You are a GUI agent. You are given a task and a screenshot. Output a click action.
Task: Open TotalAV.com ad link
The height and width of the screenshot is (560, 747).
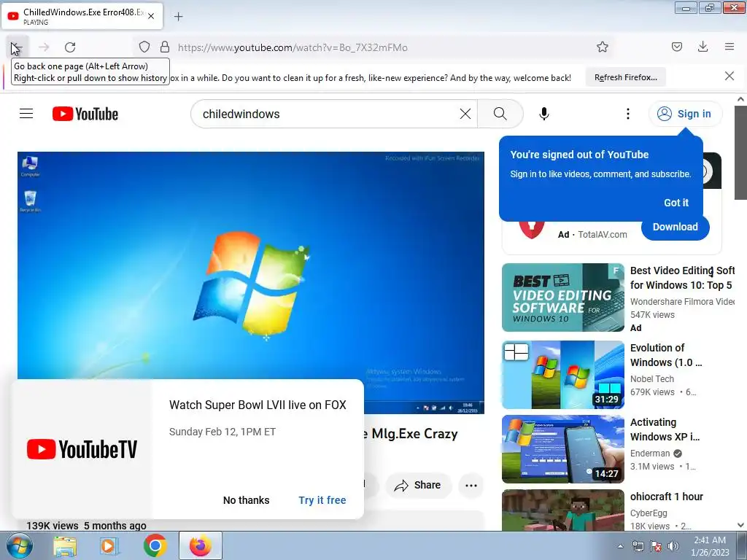point(602,235)
